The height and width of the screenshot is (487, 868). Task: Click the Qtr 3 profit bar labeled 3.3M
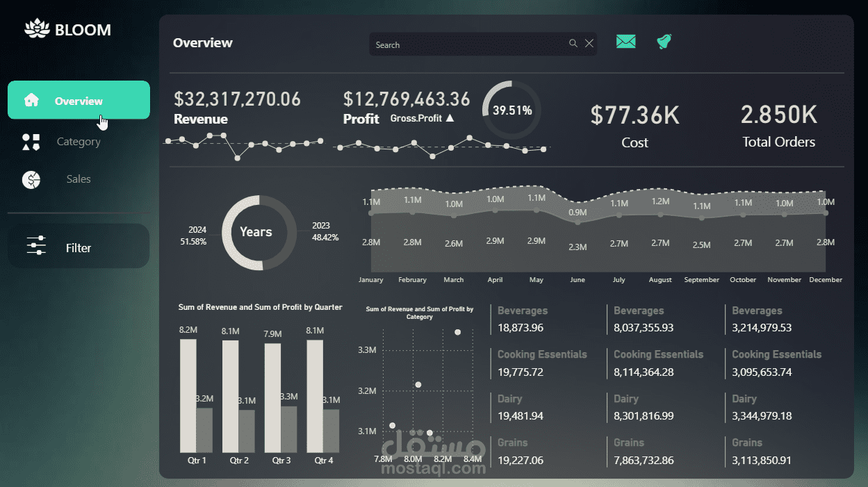coord(288,429)
